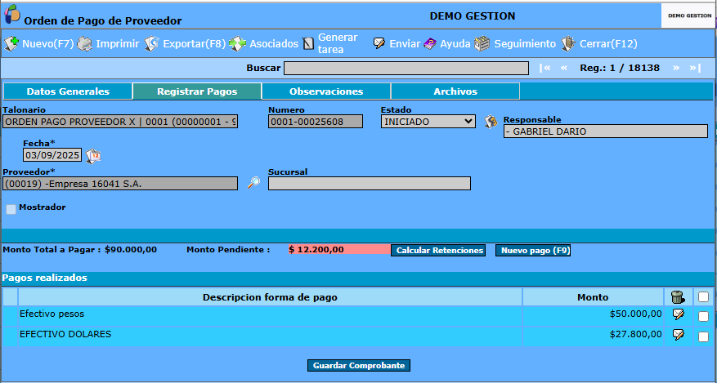
Task: Check the select-all box in payments header
Action: pyautogui.click(x=703, y=297)
